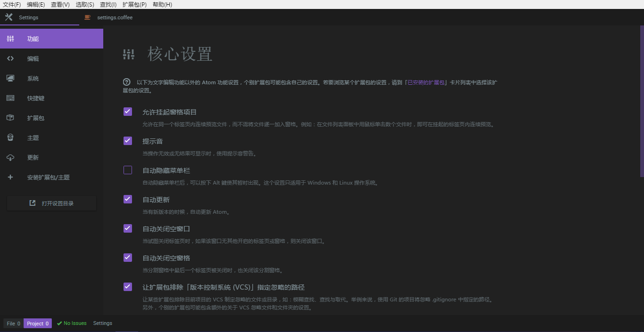Open the 已安装的扩展包 link
The height and width of the screenshot is (332, 644).
tap(426, 82)
